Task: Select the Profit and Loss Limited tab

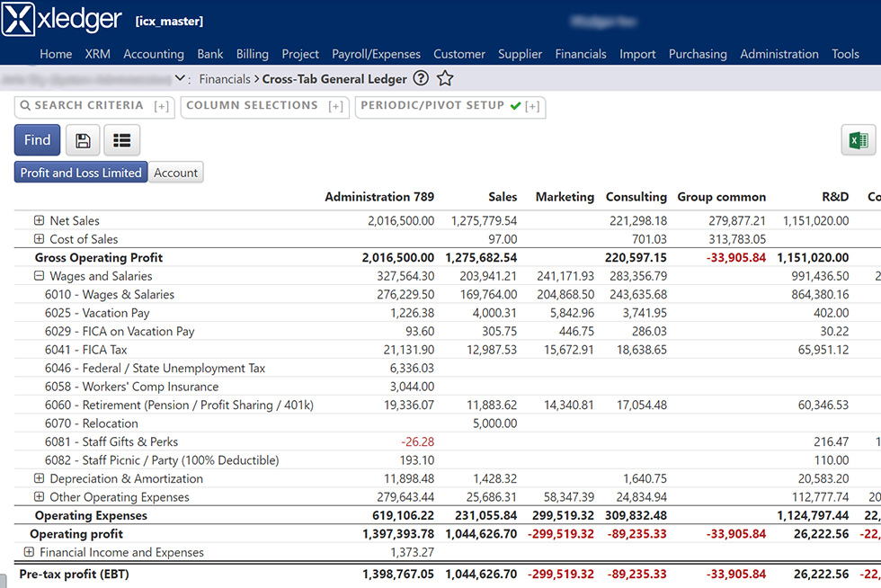Action: tap(81, 173)
